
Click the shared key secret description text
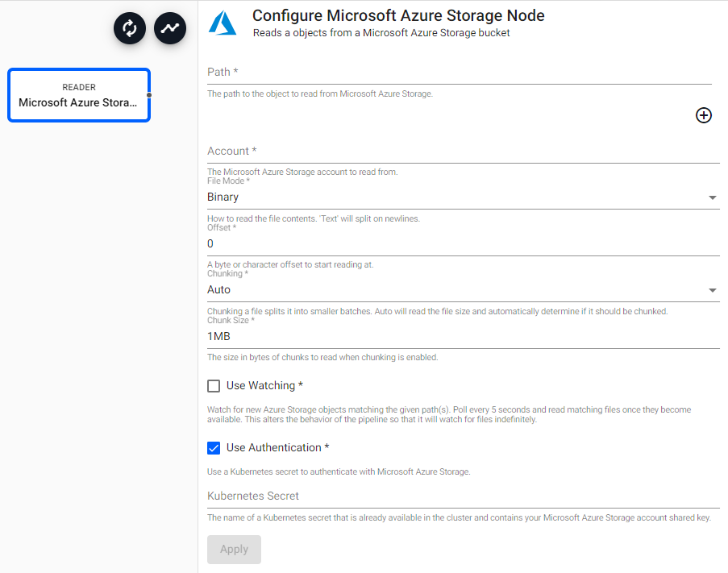click(459, 517)
